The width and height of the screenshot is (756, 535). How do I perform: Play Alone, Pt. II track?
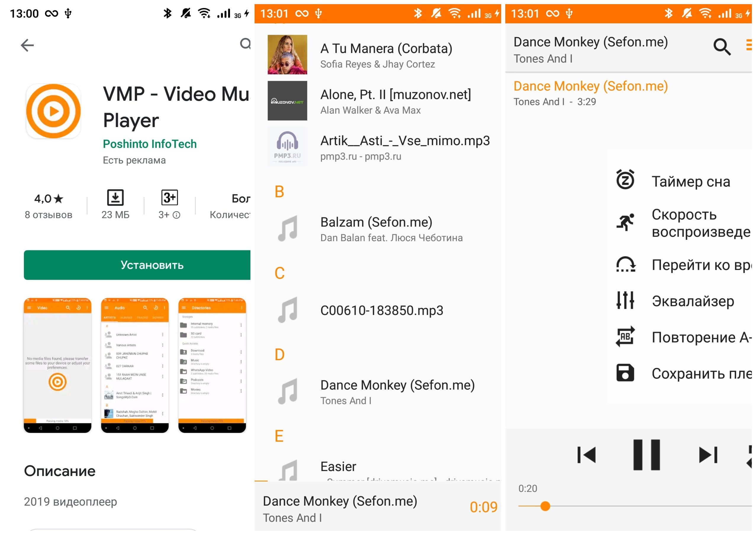click(378, 101)
